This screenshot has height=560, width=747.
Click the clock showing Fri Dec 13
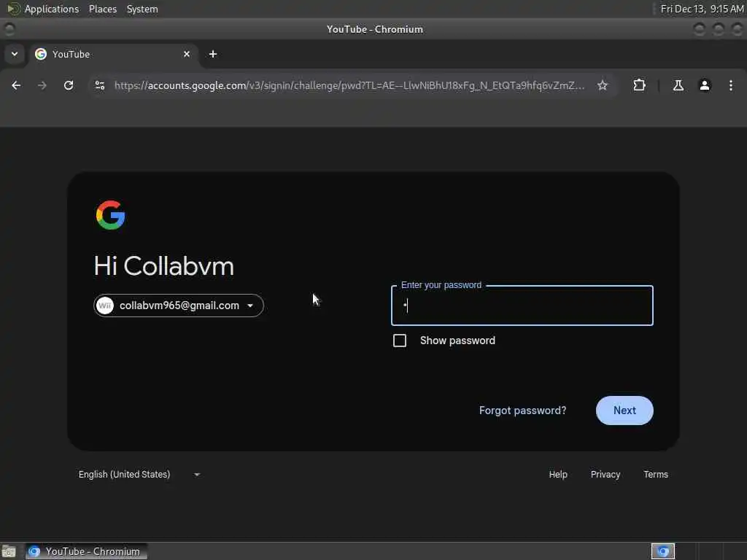(x=702, y=9)
